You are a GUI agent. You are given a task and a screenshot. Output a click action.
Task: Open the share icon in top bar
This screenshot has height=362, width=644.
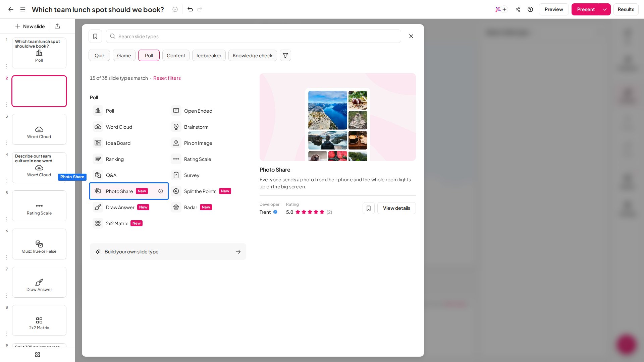click(518, 9)
